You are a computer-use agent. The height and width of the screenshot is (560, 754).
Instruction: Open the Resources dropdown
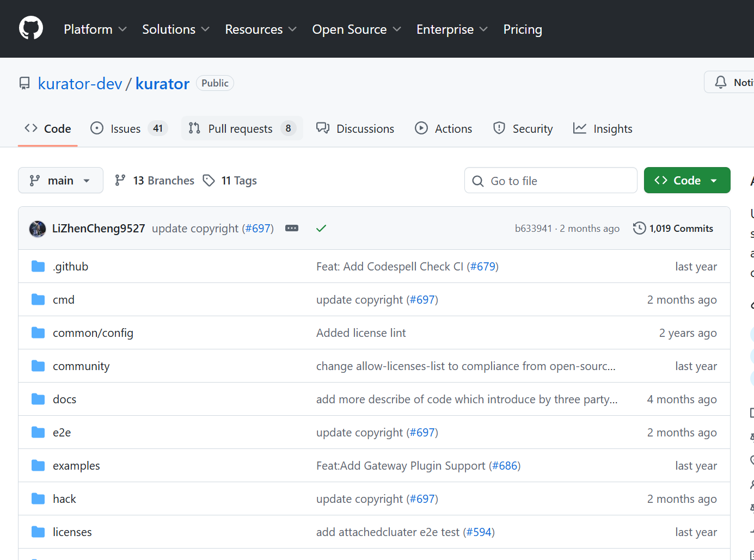[261, 29]
